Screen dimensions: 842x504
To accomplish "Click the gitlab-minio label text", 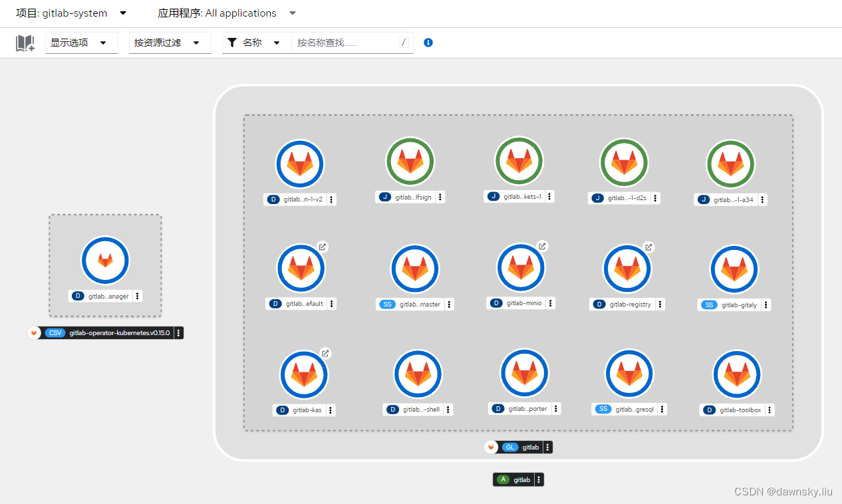I will (x=524, y=303).
